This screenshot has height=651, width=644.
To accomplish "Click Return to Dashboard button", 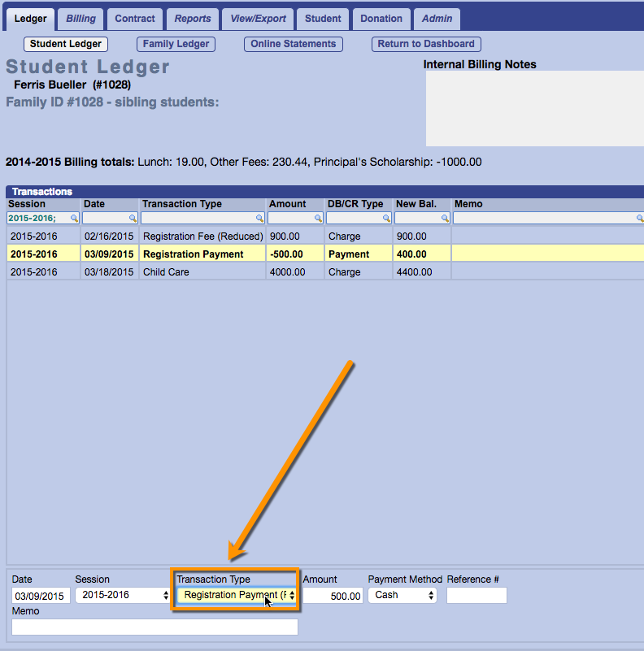I will coord(426,44).
